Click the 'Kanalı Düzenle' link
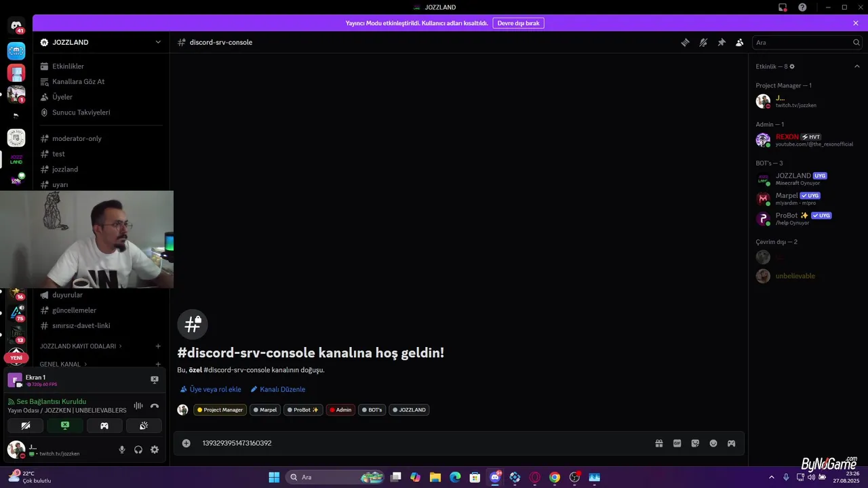Screen dimensions: 868x488 click(x=278, y=389)
